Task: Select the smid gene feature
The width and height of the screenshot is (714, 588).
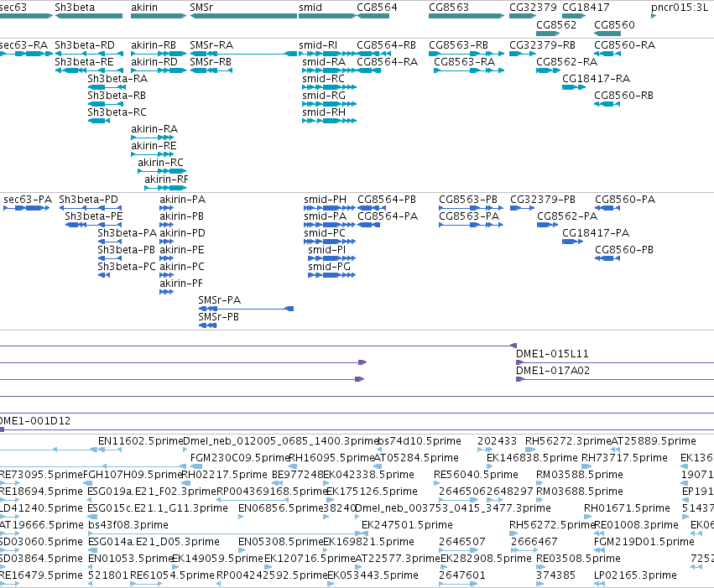Action: coord(327,16)
